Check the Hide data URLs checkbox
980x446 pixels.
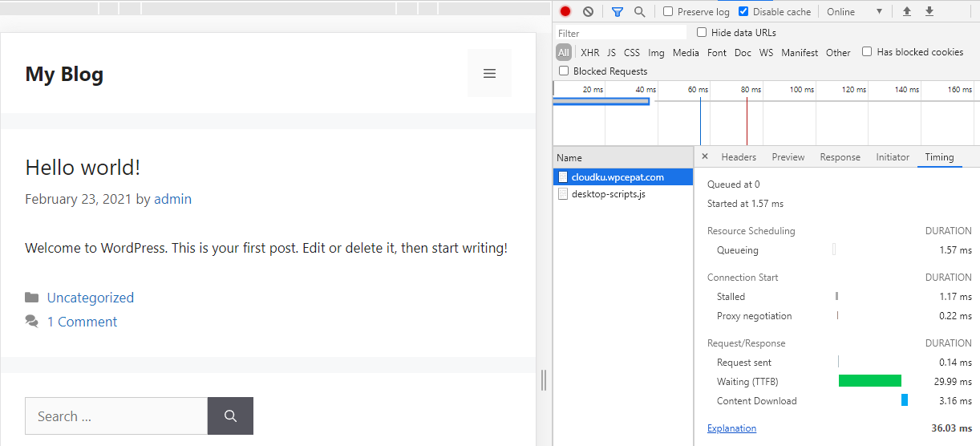click(x=702, y=33)
